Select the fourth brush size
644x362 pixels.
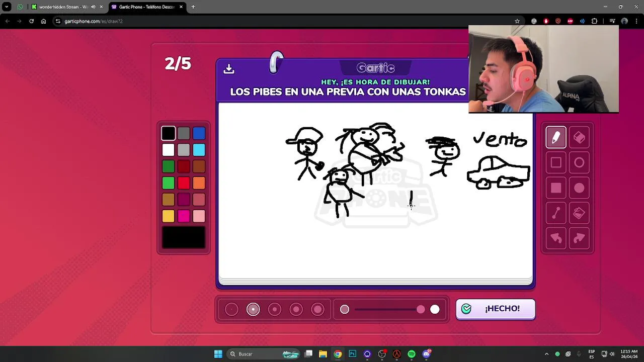click(296, 309)
